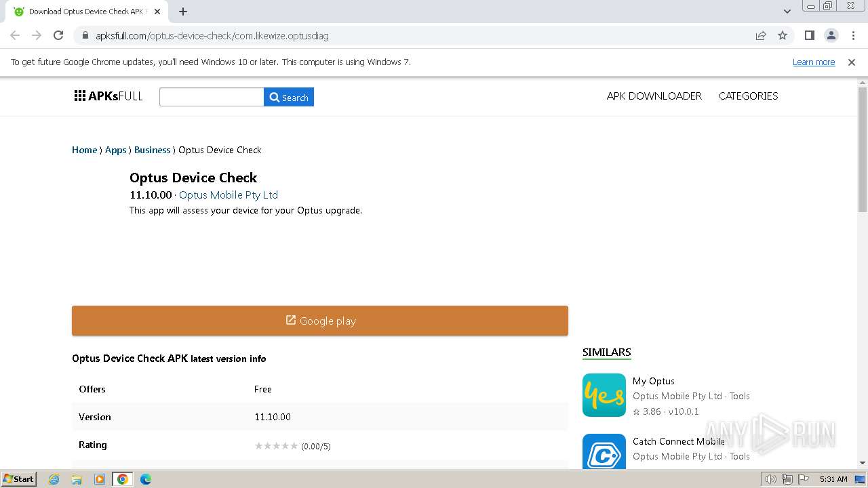868x488 pixels.
Task: Click the rating stars in Rating row
Action: pyautogui.click(x=276, y=445)
